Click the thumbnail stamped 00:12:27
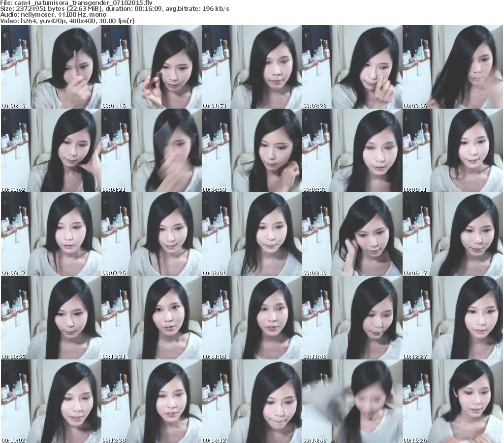 pos(453,318)
